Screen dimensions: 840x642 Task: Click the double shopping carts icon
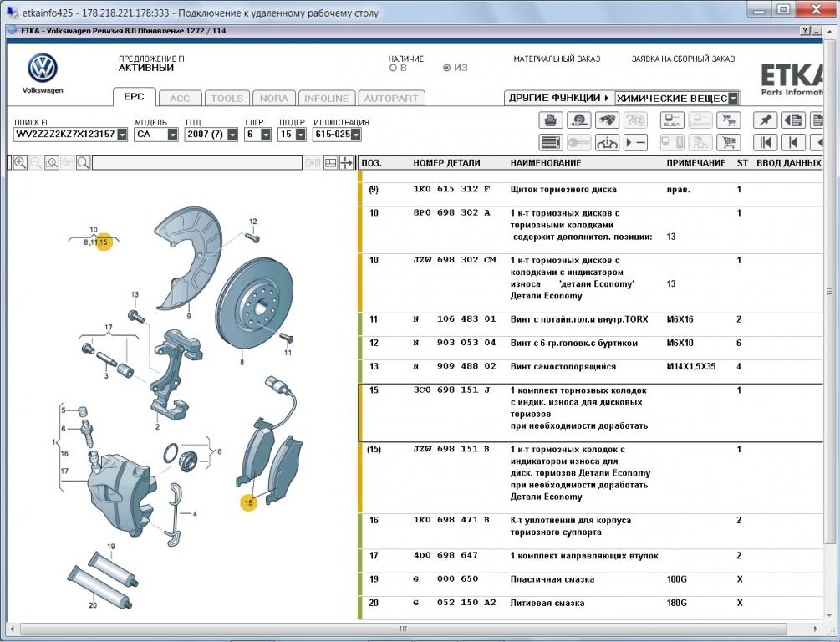(729, 120)
